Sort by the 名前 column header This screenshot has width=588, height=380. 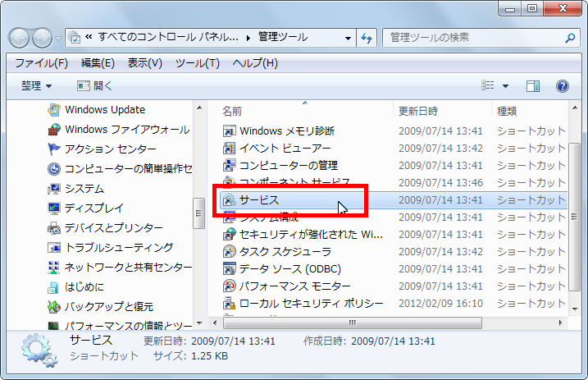pyautogui.click(x=232, y=111)
